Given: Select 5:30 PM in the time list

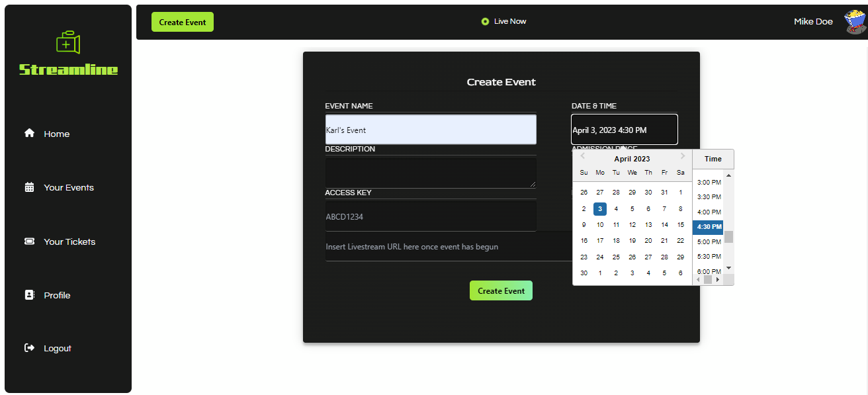Looking at the screenshot, I should tap(709, 257).
